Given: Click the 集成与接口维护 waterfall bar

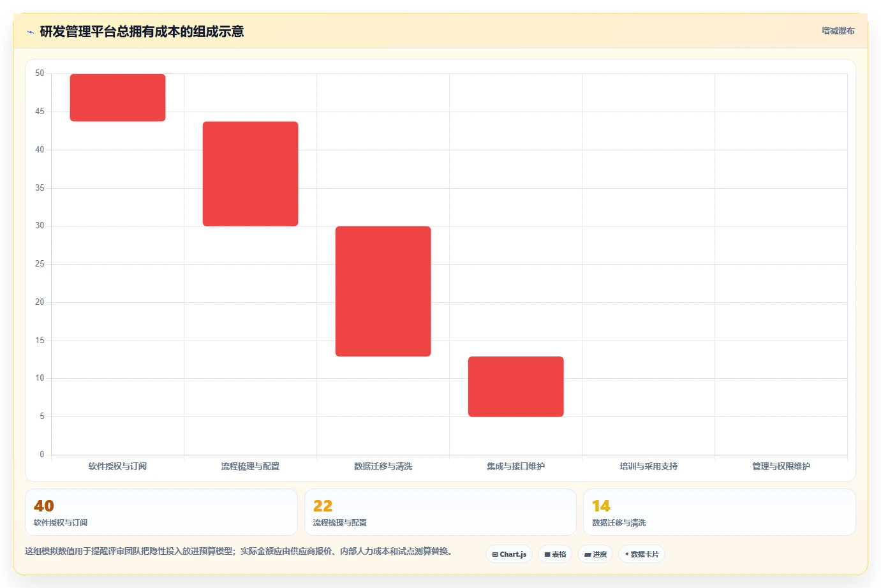Looking at the screenshot, I should click(515, 386).
